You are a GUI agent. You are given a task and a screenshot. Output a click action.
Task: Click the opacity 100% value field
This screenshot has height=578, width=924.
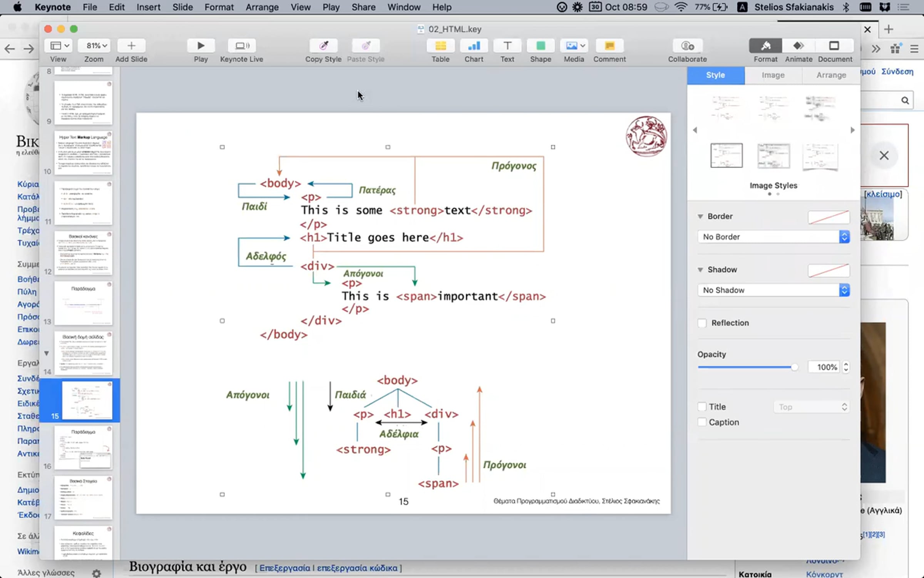(x=824, y=367)
